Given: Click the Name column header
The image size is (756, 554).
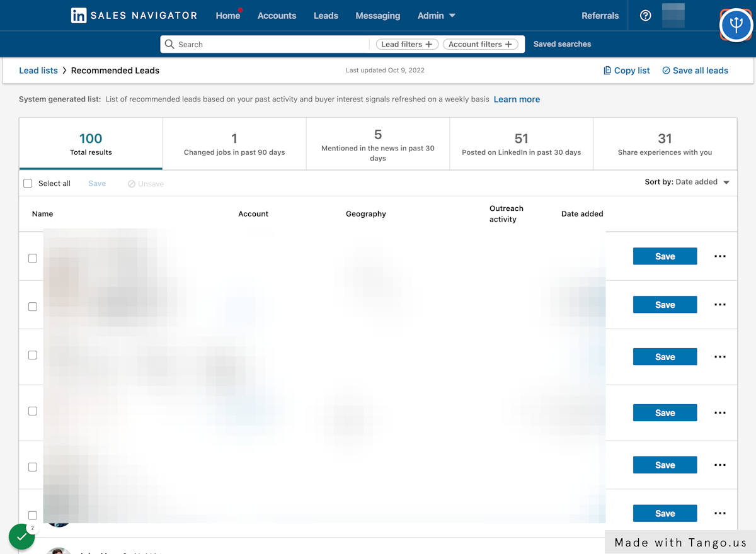Looking at the screenshot, I should coord(42,214).
